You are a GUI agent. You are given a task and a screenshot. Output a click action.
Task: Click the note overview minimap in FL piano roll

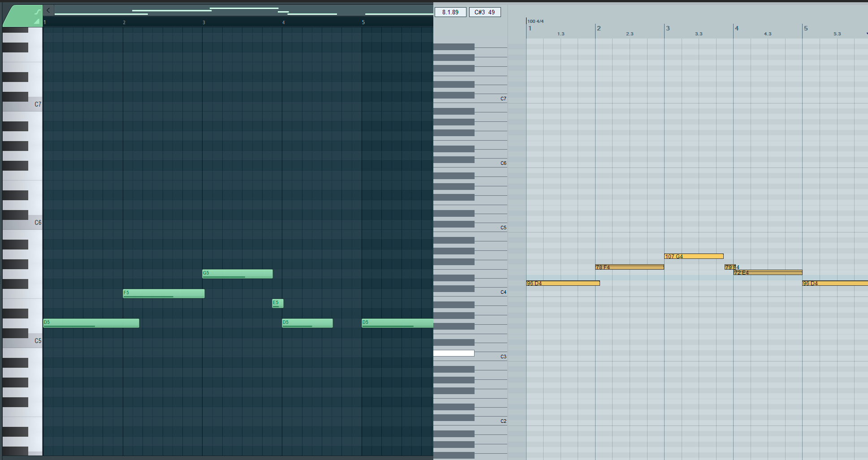coord(244,11)
